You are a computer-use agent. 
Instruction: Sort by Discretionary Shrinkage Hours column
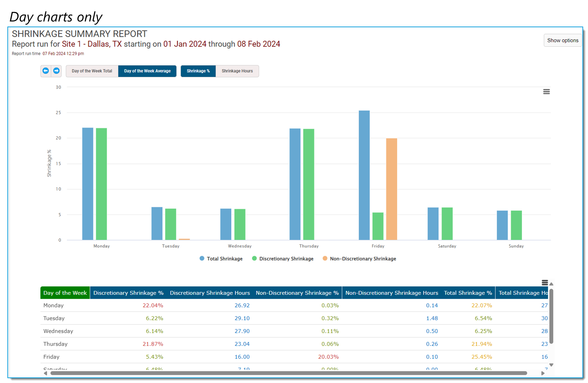(210, 293)
